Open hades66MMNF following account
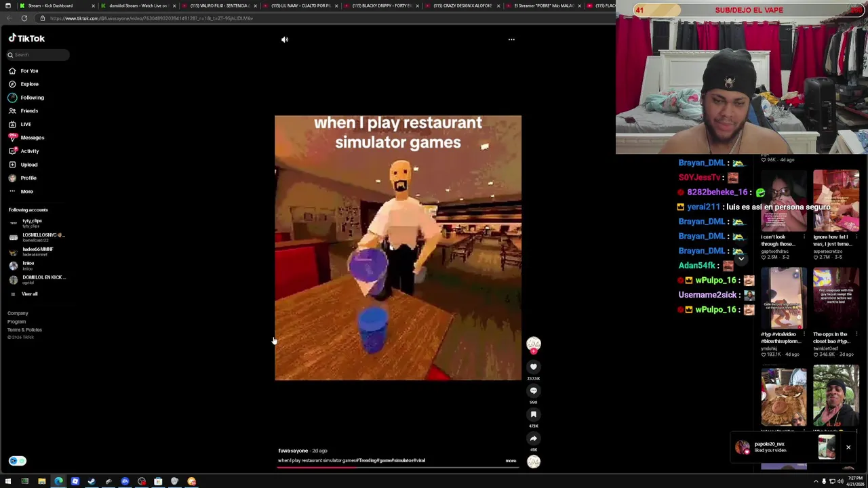This screenshot has width=868, height=488. (x=31, y=251)
